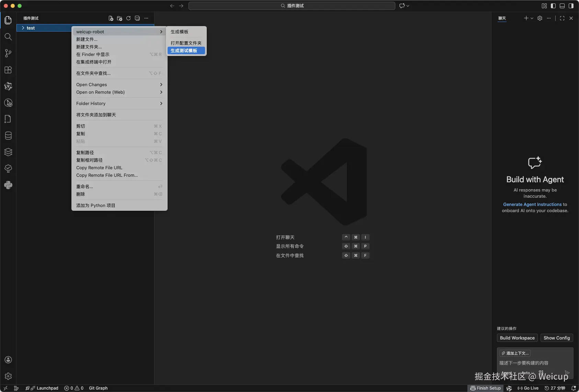Click the New File icon in explorer header
This screenshot has height=392, width=579.
pyautogui.click(x=111, y=18)
